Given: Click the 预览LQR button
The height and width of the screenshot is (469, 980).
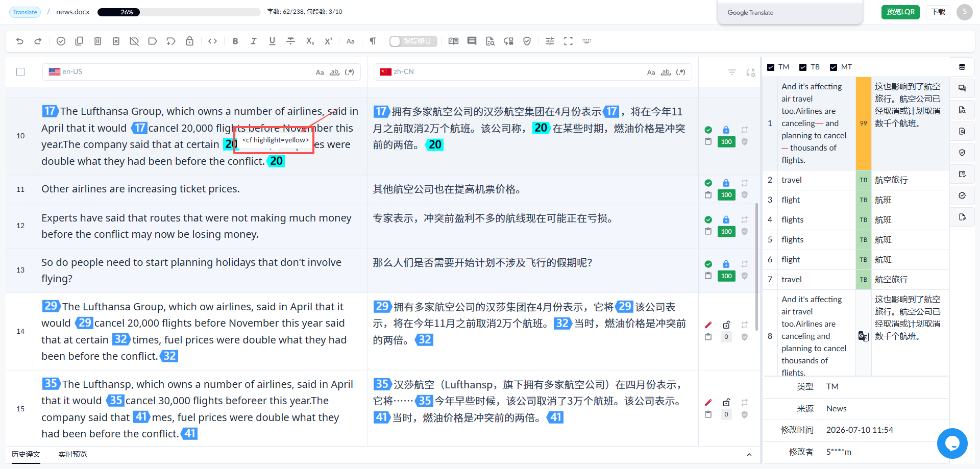Looking at the screenshot, I should 900,12.
